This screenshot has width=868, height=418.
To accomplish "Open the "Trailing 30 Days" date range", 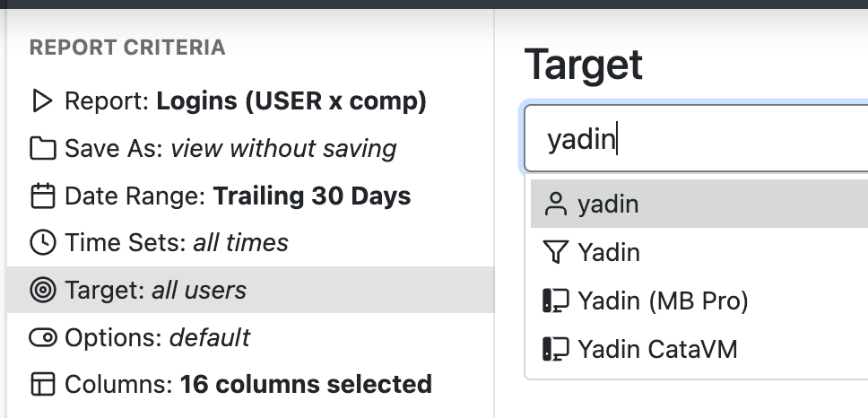I will pyautogui.click(x=312, y=196).
